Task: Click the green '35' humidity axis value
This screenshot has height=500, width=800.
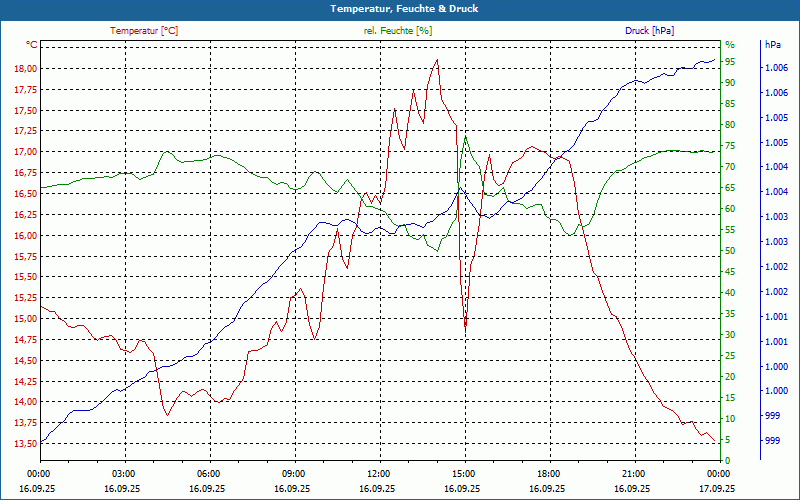Action: [730, 314]
